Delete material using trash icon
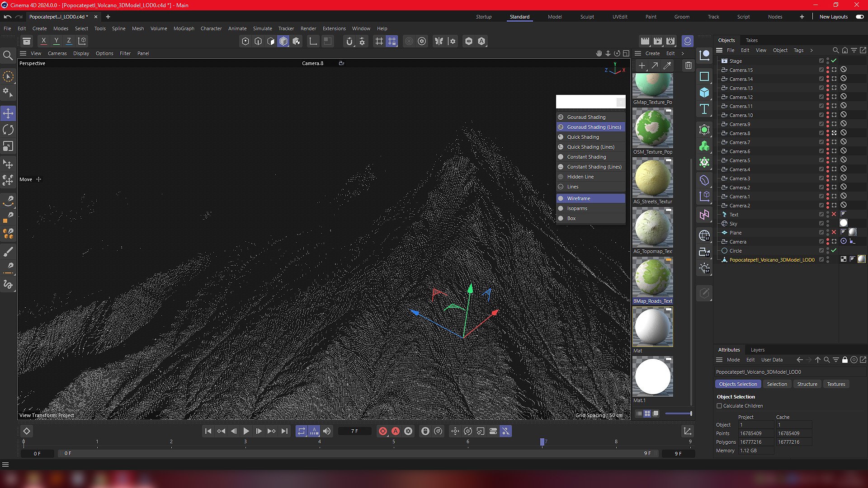Screen dimensions: 868x488 (x=688, y=66)
